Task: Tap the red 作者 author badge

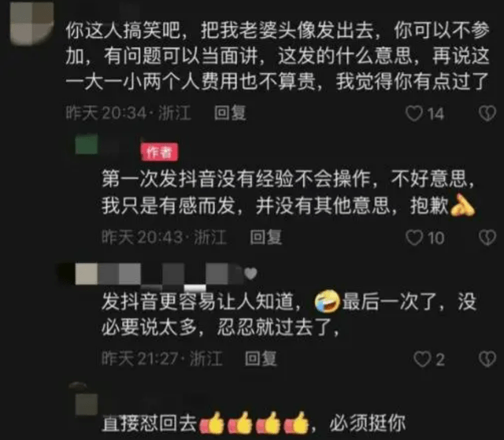Action: pos(159,152)
